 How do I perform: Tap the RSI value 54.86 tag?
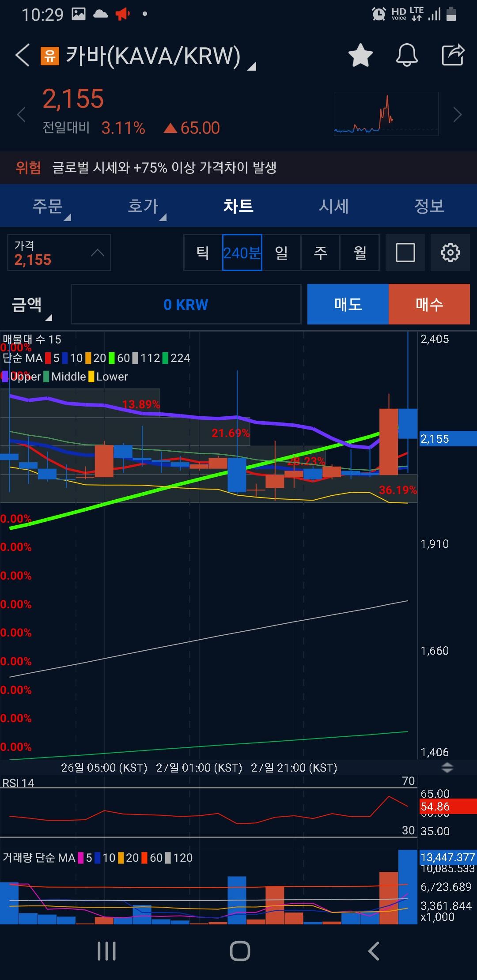[x=448, y=807]
